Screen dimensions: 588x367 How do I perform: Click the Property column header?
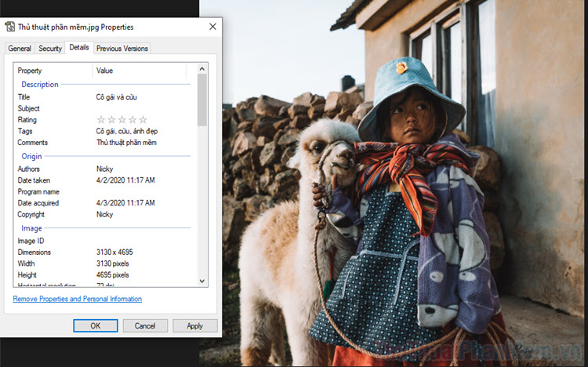coord(30,71)
